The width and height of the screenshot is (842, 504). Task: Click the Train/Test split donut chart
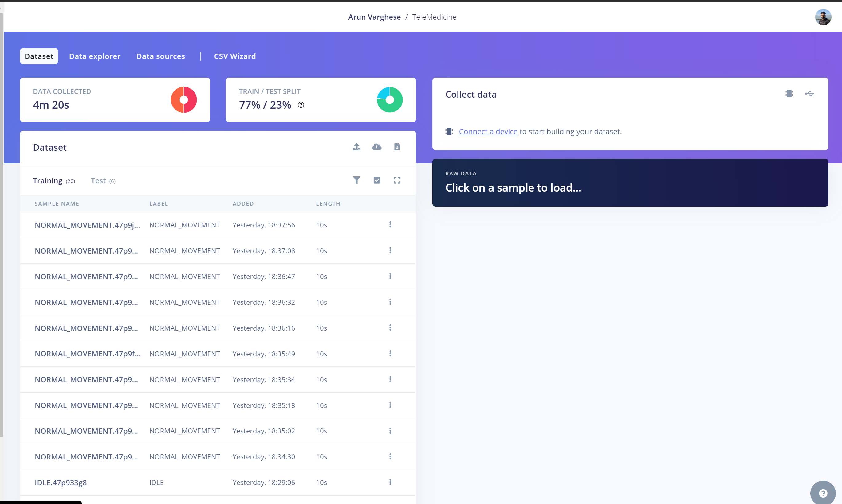pyautogui.click(x=389, y=99)
